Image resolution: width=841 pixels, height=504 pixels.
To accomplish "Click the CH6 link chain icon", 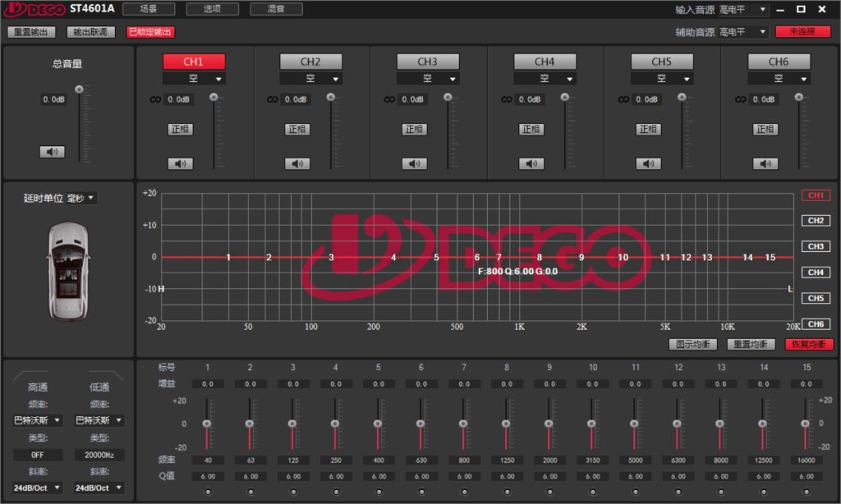I will point(740,99).
